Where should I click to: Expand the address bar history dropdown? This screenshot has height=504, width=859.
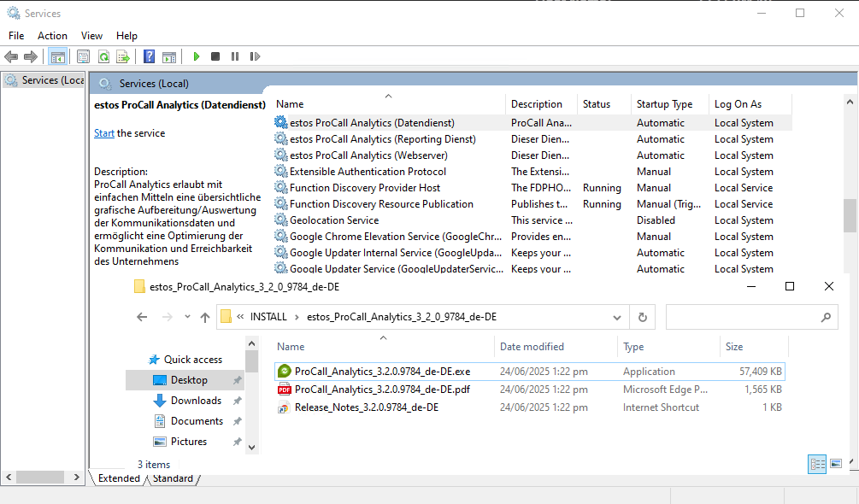tap(617, 317)
